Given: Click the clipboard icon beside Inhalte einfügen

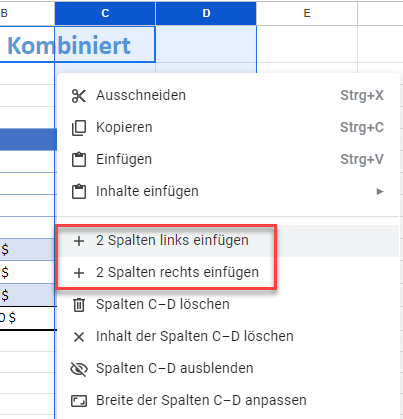Looking at the screenshot, I should point(79,192).
